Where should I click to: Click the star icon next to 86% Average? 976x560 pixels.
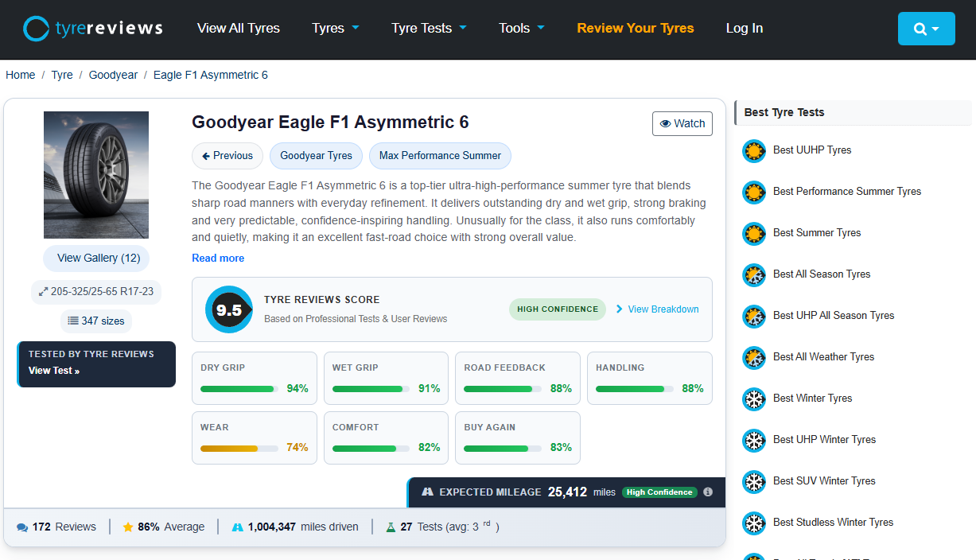[128, 526]
